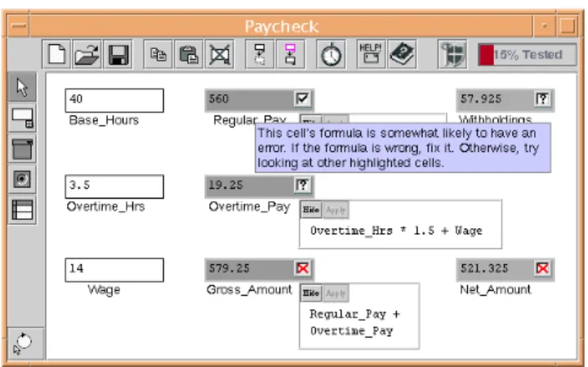Open the window menu button left of title

18,26
